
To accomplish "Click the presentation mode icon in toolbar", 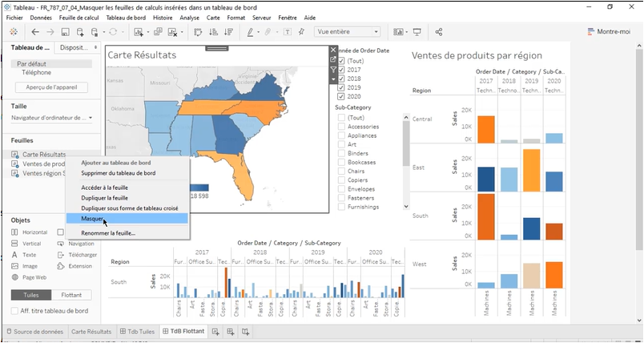I will (417, 32).
